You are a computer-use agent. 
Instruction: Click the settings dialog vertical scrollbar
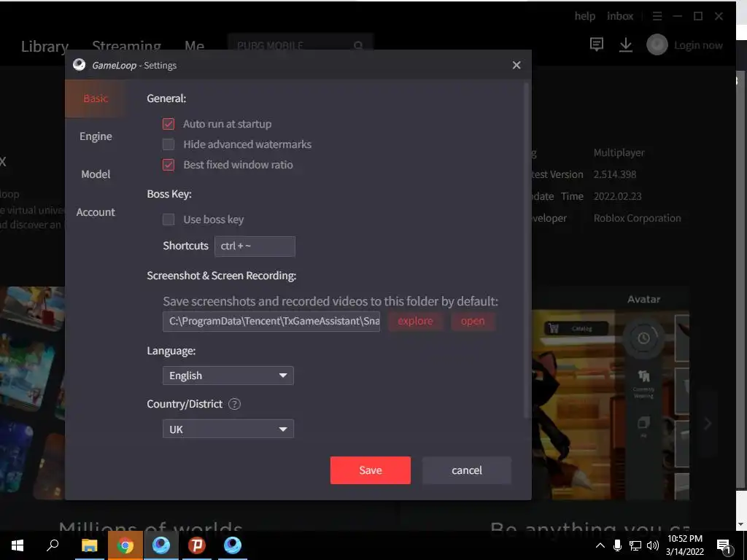(526, 250)
